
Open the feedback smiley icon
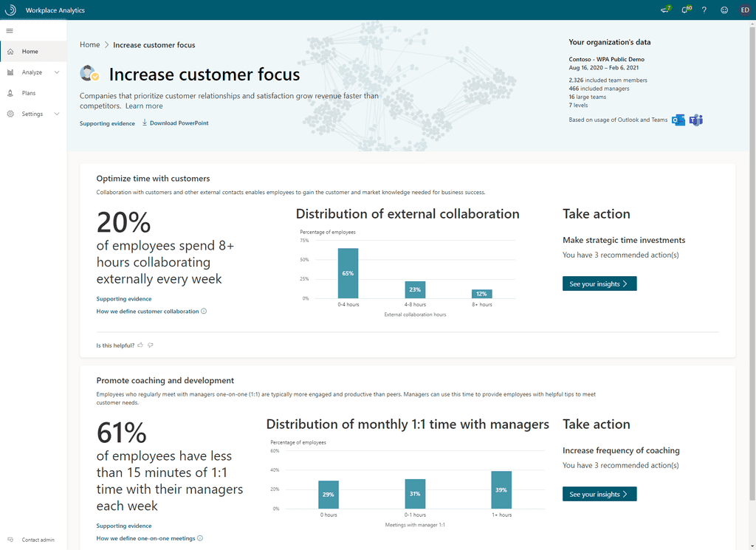[724, 10]
